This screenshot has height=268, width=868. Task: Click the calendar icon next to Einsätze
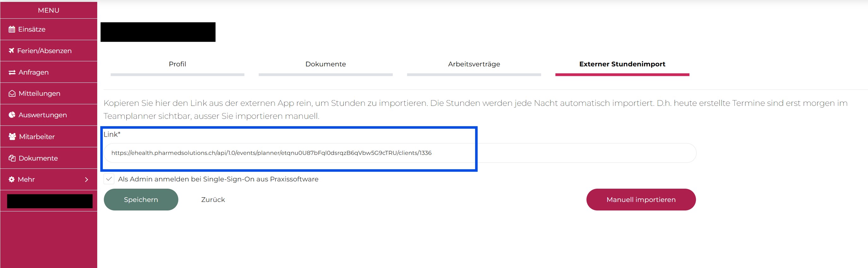click(12, 29)
